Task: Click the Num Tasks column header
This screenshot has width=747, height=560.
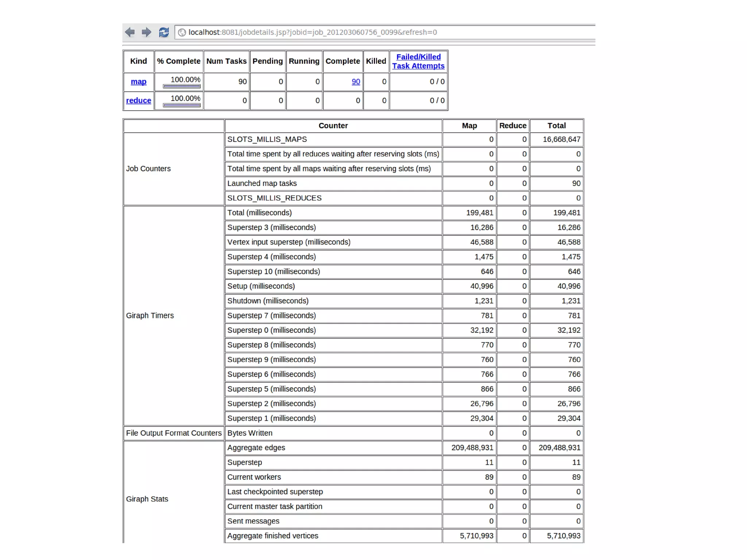Action: 226,61
